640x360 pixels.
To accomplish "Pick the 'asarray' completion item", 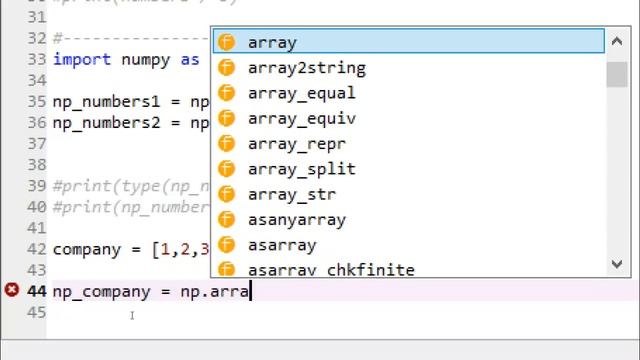I will pyautogui.click(x=409, y=245).
